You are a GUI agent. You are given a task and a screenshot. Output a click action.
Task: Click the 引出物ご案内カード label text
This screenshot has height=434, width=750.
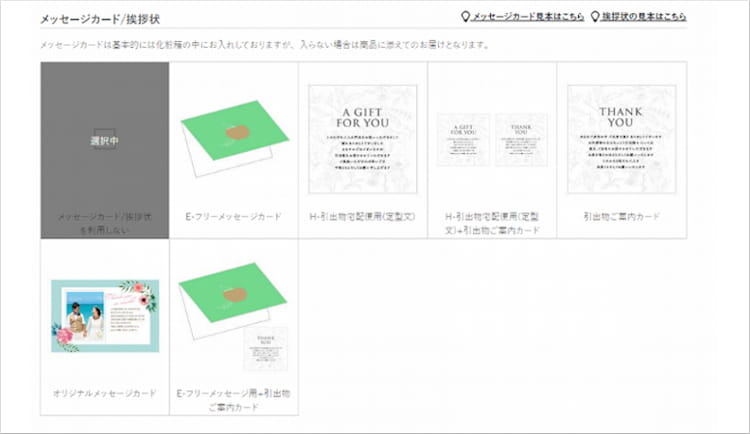pyautogui.click(x=621, y=217)
